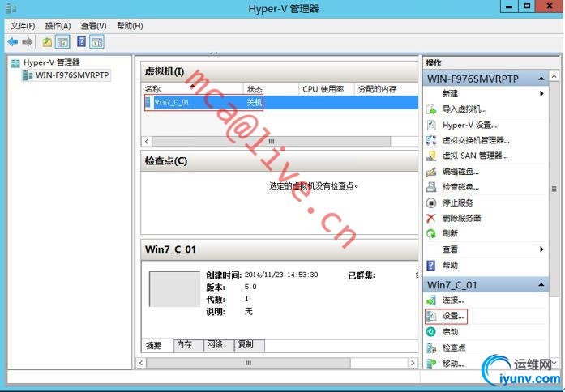Click the virtual machine list scroll left arrow
Screen dimensions: 565x392
tap(147, 142)
